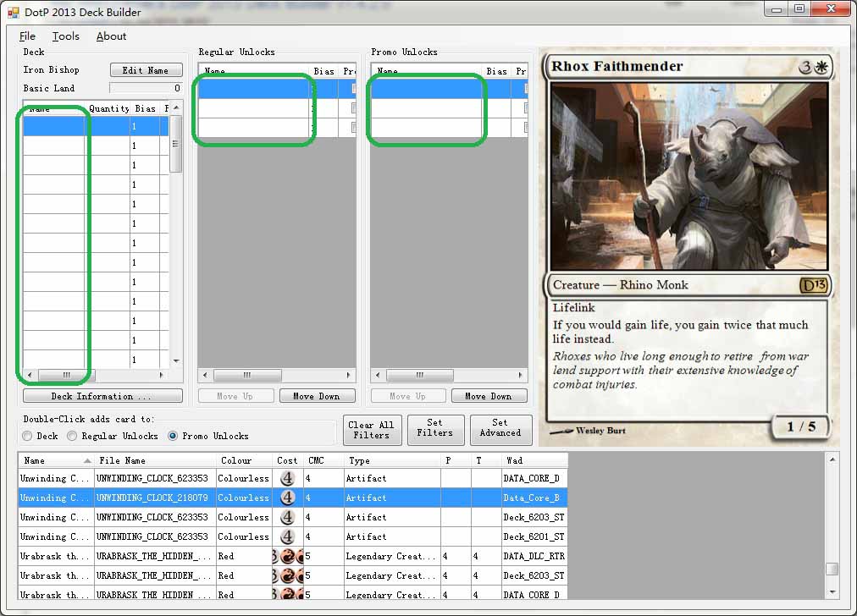Select the Regular Unlocks radio button
This screenshot has height=616, width=857.
tap(73, 436)
